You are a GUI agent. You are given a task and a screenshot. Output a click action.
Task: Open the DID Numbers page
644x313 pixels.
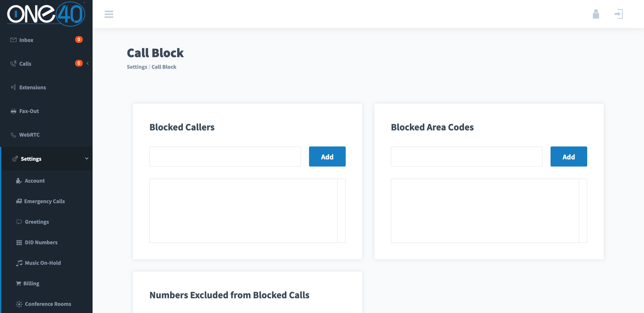[x=41, y=242]
